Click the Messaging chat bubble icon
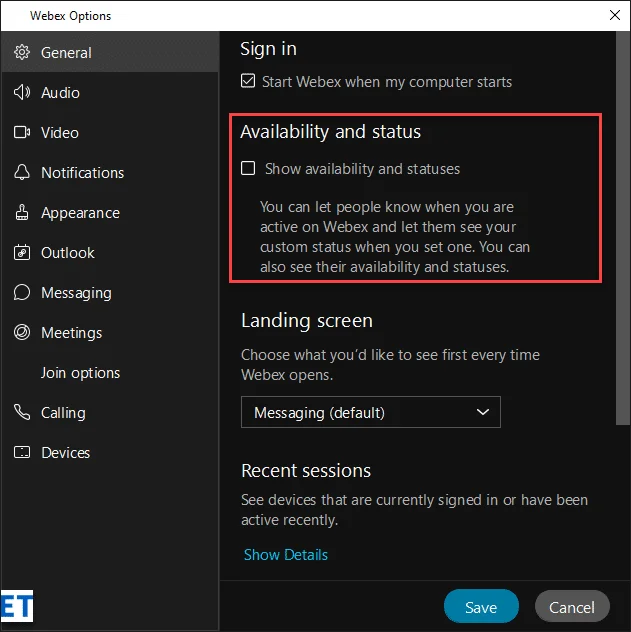 click(22, 292)
